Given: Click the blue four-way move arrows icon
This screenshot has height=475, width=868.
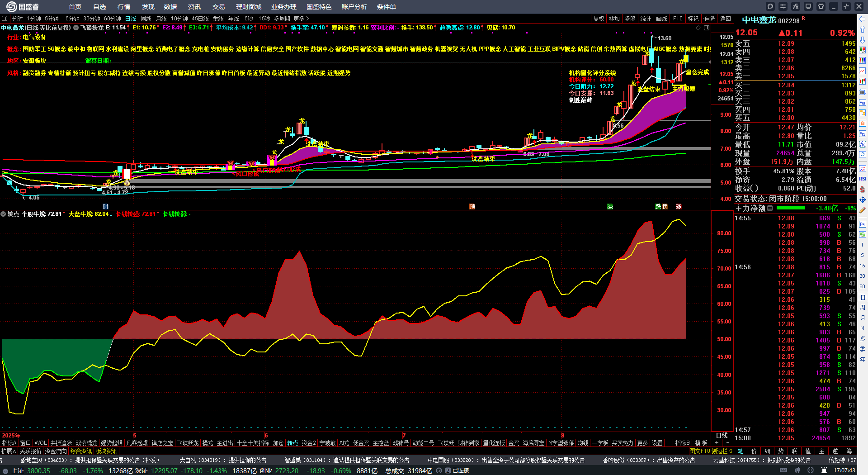Looking at the screenshot, I should pyautogui.click(x=863, y=199).
